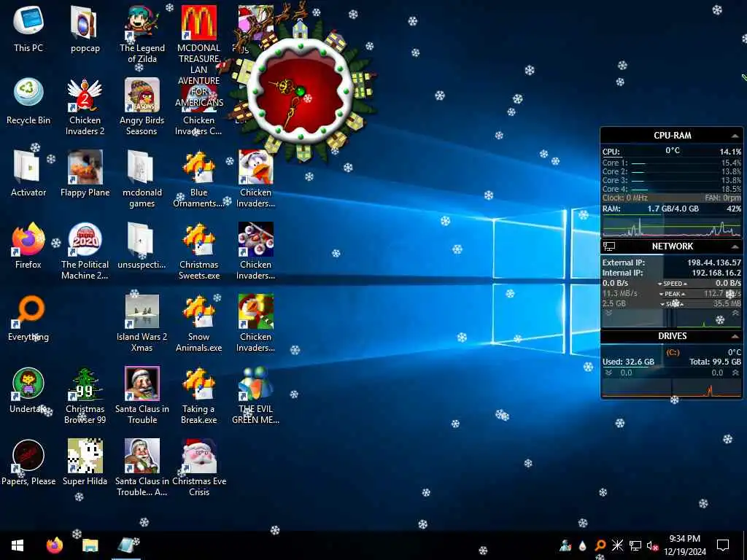This screenshot has width=747, height=560.
Task: Open network status tray icon
Action: point(635,545)
